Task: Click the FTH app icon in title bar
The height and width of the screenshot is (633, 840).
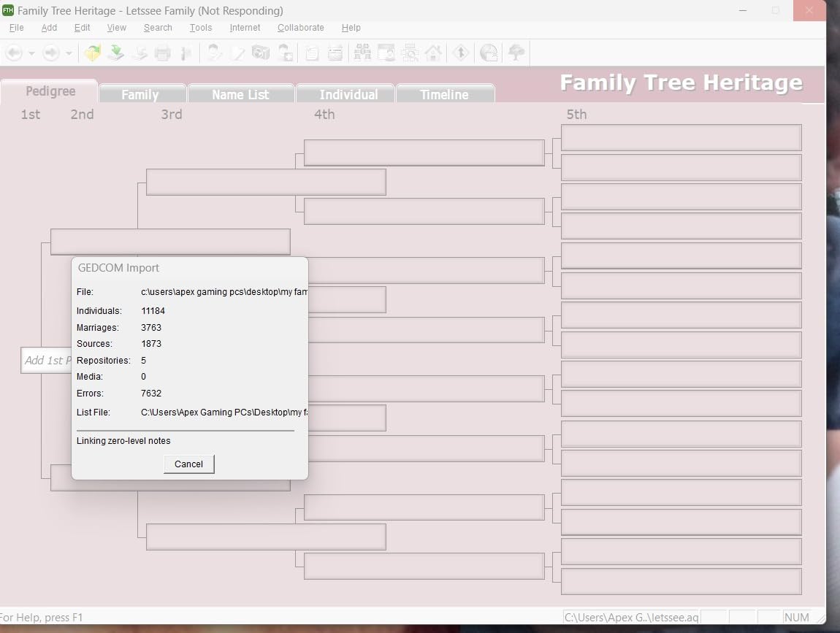Action: (8, 10)
